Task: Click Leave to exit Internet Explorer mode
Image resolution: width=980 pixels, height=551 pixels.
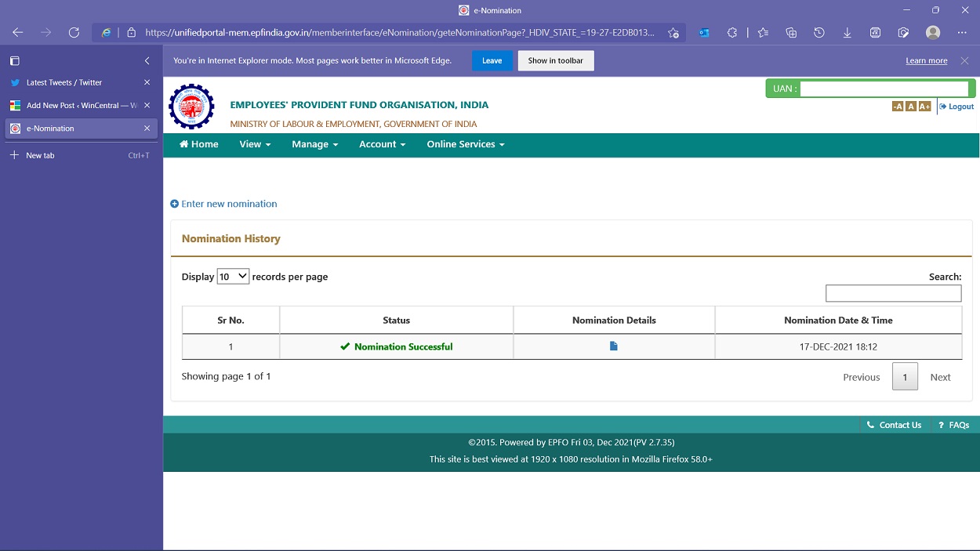Action: pos(492,60)
